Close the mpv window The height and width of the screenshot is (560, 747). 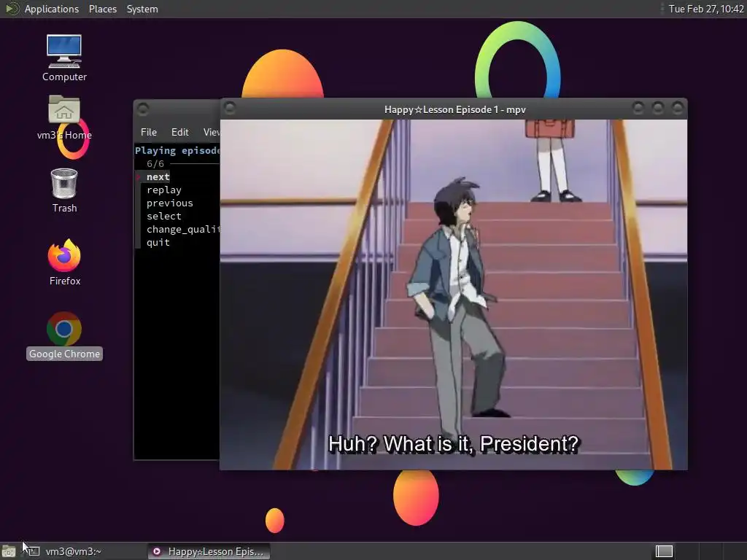click(677, 109)
